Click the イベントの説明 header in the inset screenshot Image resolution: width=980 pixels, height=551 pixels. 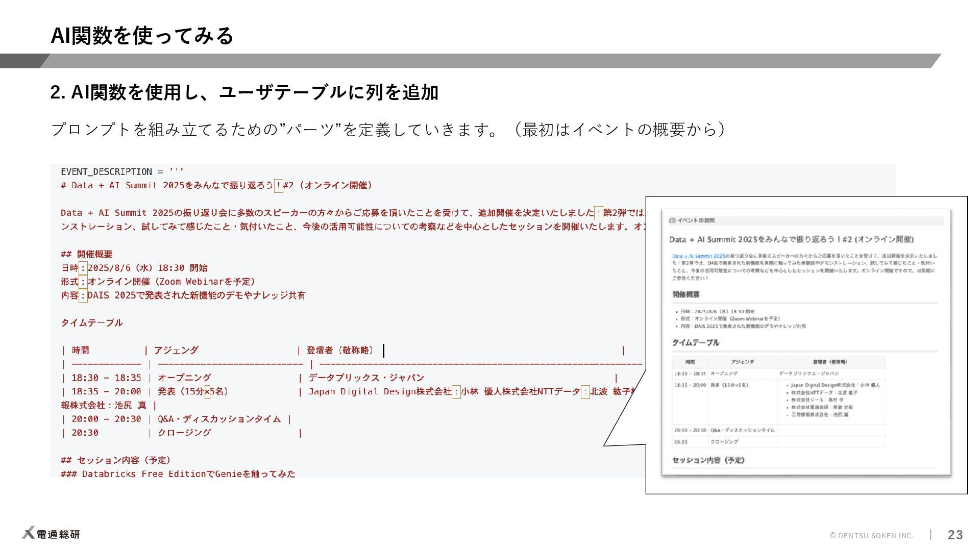(x=696, y=220)
